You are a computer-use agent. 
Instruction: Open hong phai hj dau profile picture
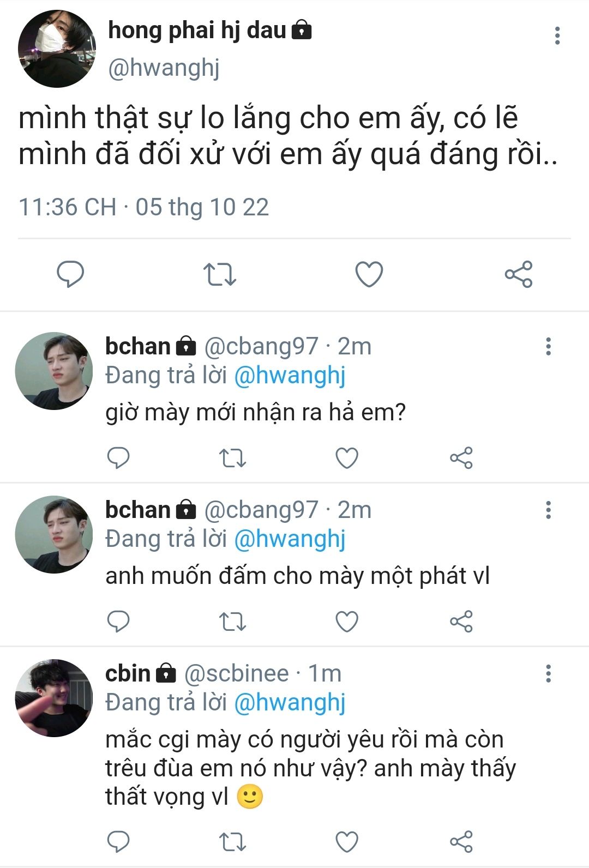pyautogui.click(x=57, y=49)
